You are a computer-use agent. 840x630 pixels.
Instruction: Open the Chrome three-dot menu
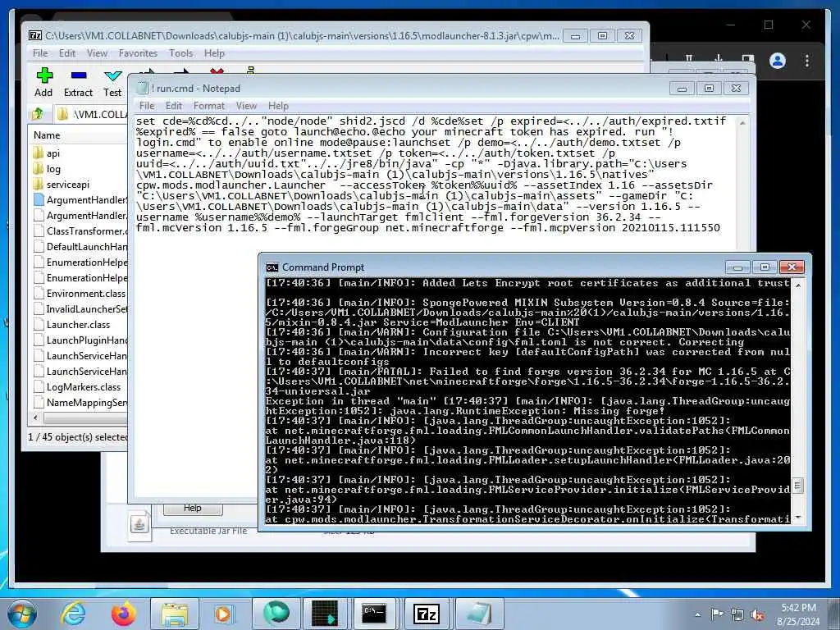tap(807, 61)
